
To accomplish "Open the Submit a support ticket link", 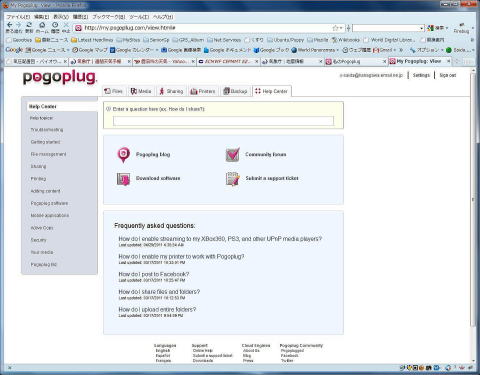I will pyautogui.click(x=272, y=178).
